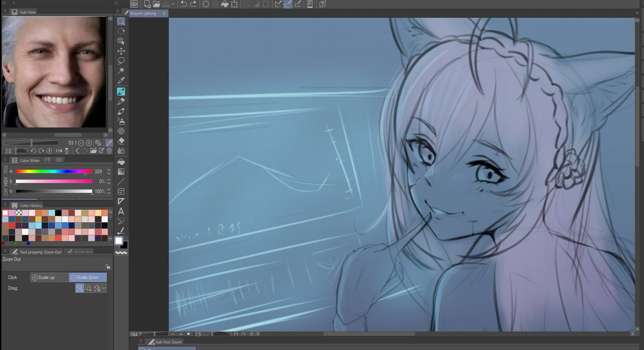Select the highlighted Pen tool
This screenshot has width=644, height=350.
[x=121, y=91]
